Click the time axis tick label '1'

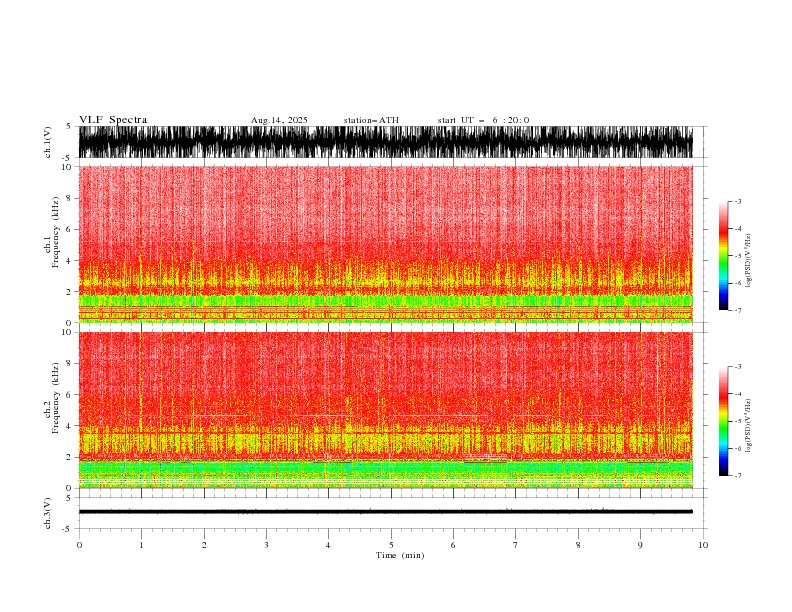tap(141, 545)
